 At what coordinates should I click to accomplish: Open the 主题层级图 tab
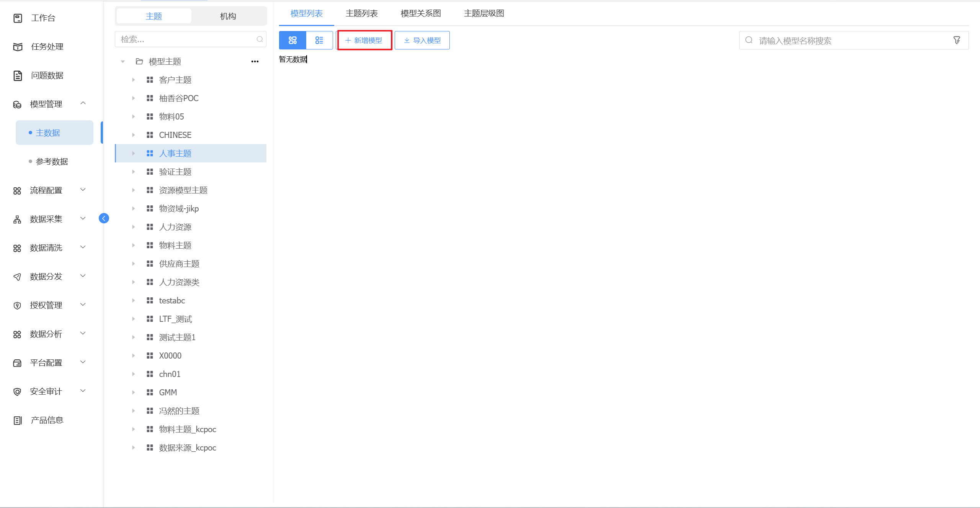click(483, 13)
